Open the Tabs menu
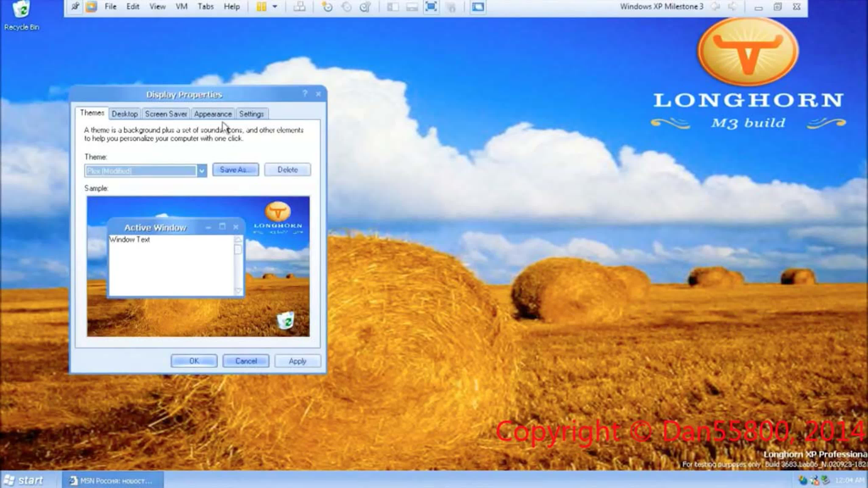Viewport: 868px width, 488px height. [205, 6]
